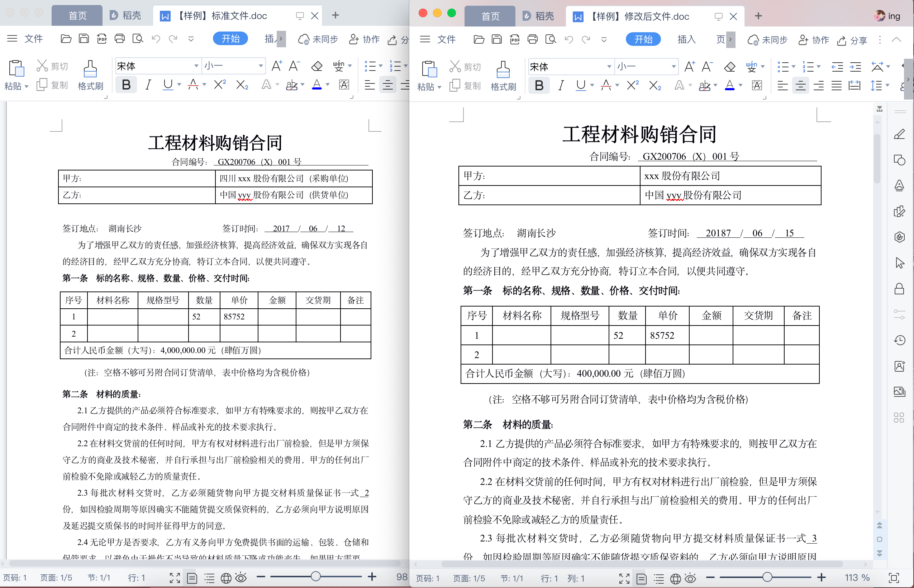Click the zoom slider handle in right status bar
Viewport: 914px width, 588px height.
(767, 577)
